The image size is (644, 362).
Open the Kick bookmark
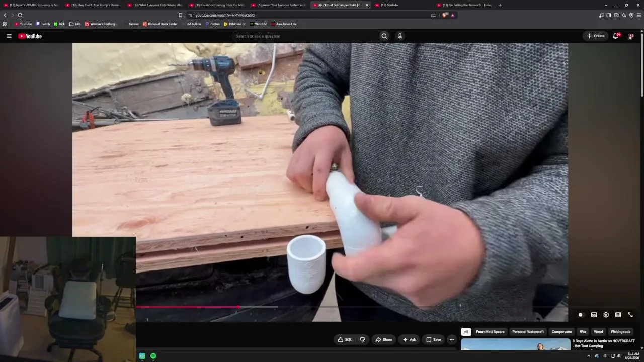[59, 24]
